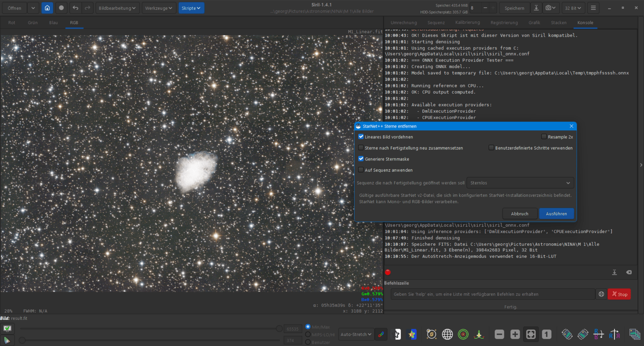
Task: Uncheck 'Lineares Bild vordehnen' checkbox
Action: tap(361, 137)
